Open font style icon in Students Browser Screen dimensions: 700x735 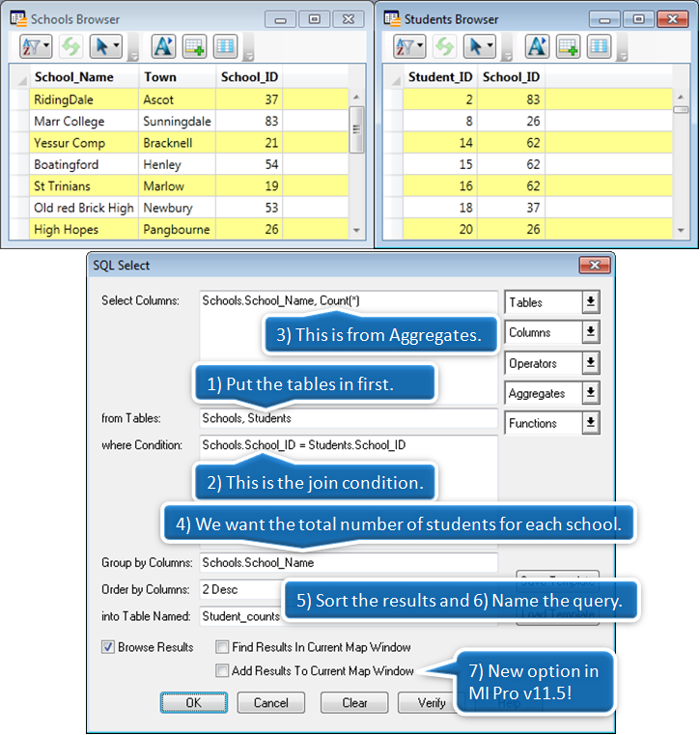pyautogui.click(x=537, y=46)
